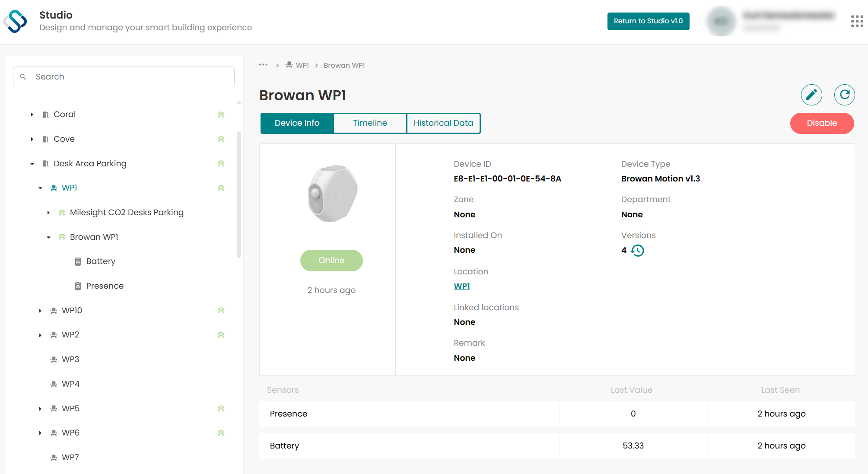The height and width of the screenshot is (474, 868).
Task: Switch to the Timeline tab
Action: [x=370, y=123]
